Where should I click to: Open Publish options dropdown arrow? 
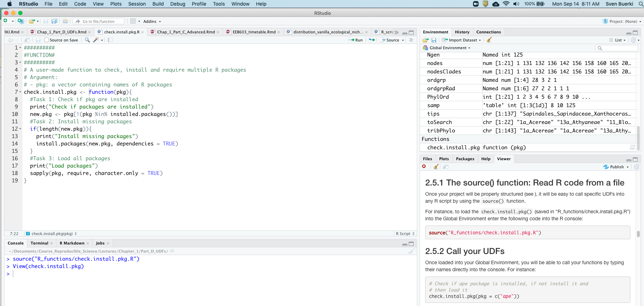tap(627, 167)
